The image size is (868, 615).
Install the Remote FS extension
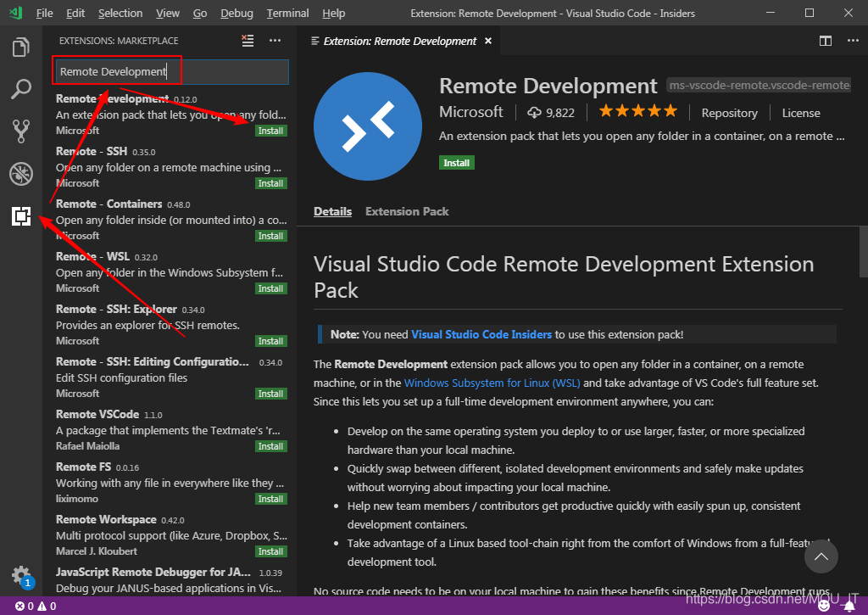(x=270, y=499)
